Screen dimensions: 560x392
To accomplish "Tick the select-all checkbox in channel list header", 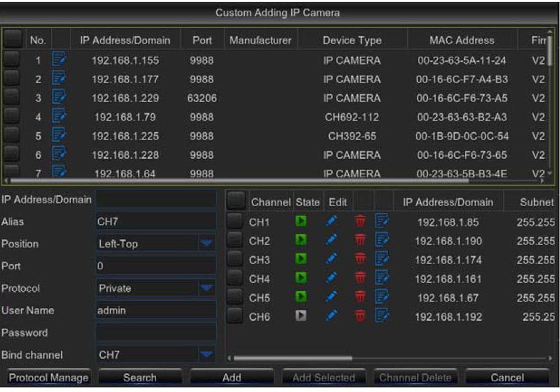I will pyautogui.click(x=236, y=201).
